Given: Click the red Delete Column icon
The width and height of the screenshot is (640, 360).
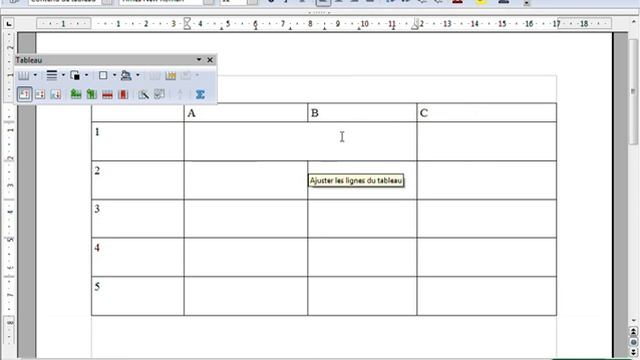Looking at the screenshot, I should 123,95.
